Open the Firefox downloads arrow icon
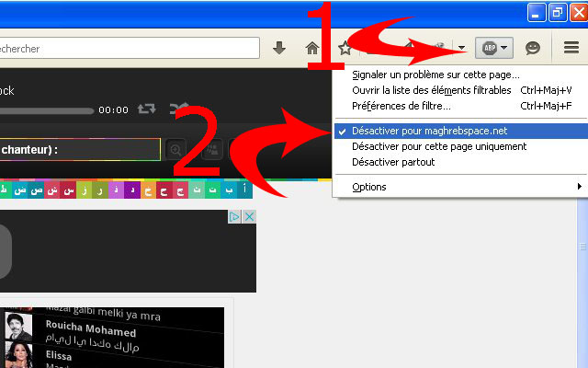This screenshot has width=588, height=368. [x=279, y=48]
